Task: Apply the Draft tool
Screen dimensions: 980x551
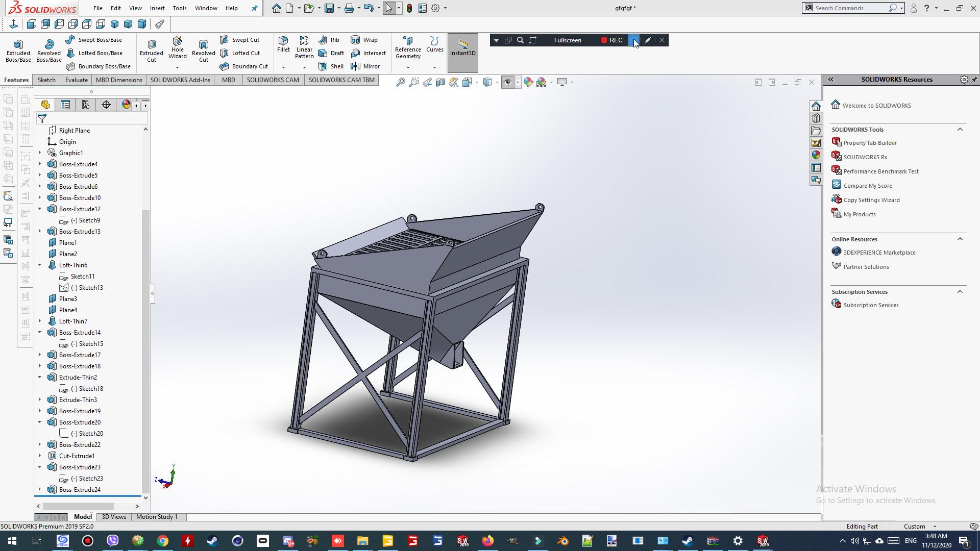Action: click(x=331, y=53)
